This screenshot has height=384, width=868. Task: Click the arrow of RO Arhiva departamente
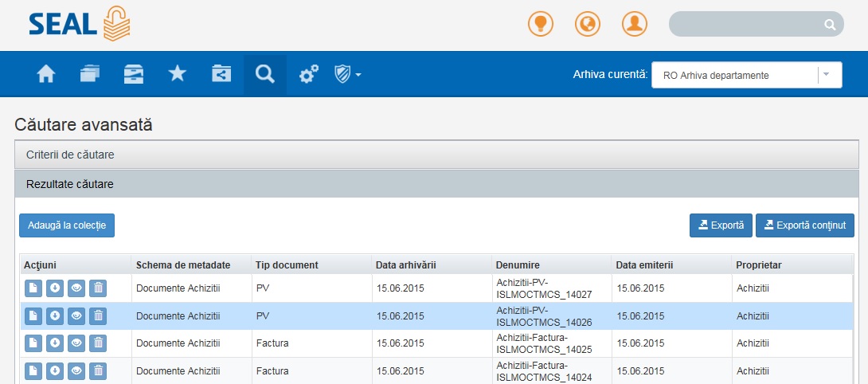pos(827,75)
